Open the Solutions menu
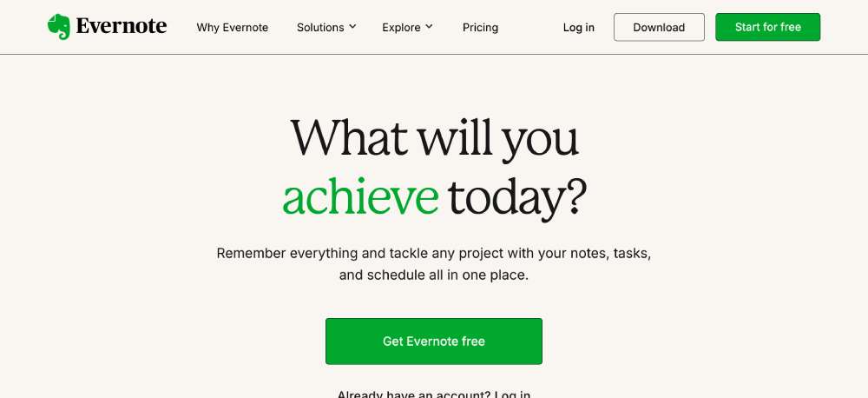Screen dimensions: 868x398 (x=320, y=27)
